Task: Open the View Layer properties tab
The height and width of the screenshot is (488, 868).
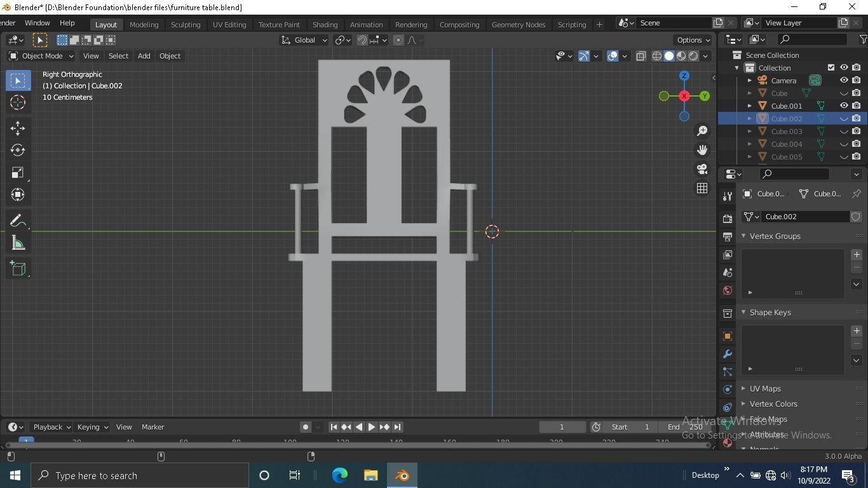Action: [728, 255]
